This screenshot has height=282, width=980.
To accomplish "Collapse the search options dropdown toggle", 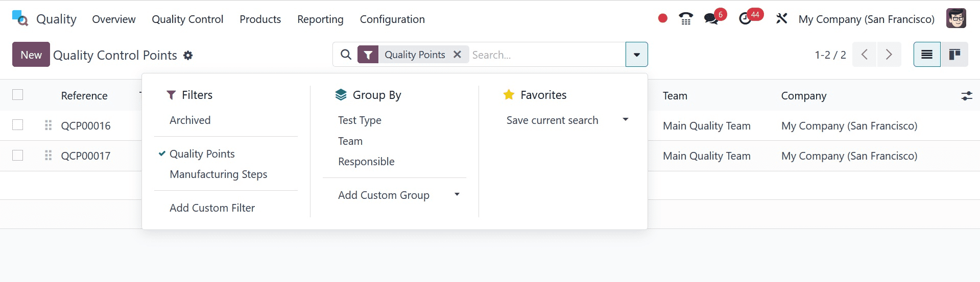I will click(x=636, y=55).
